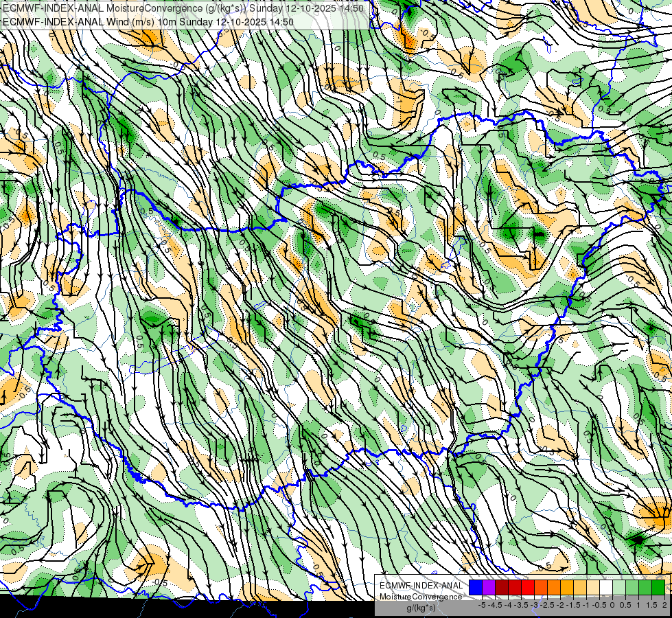672x618 pixels.
Task: Click the legend scale value -2.5
Action: point(547,605)
